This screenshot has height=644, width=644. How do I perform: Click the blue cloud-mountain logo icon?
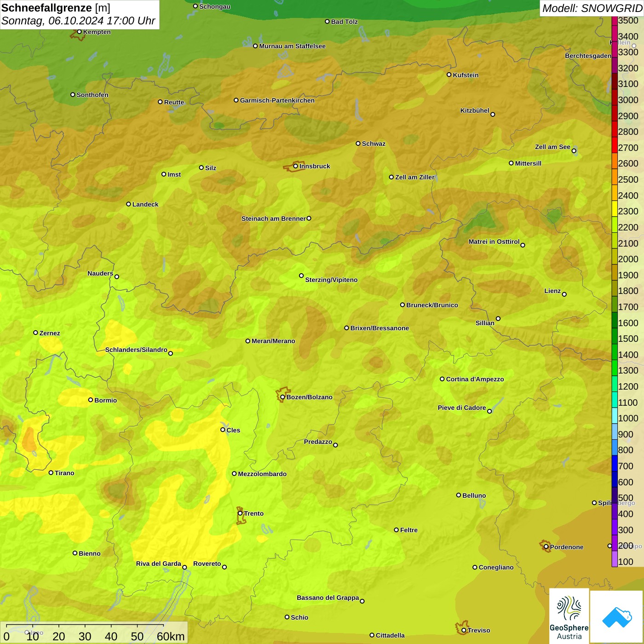pos(616,616)
